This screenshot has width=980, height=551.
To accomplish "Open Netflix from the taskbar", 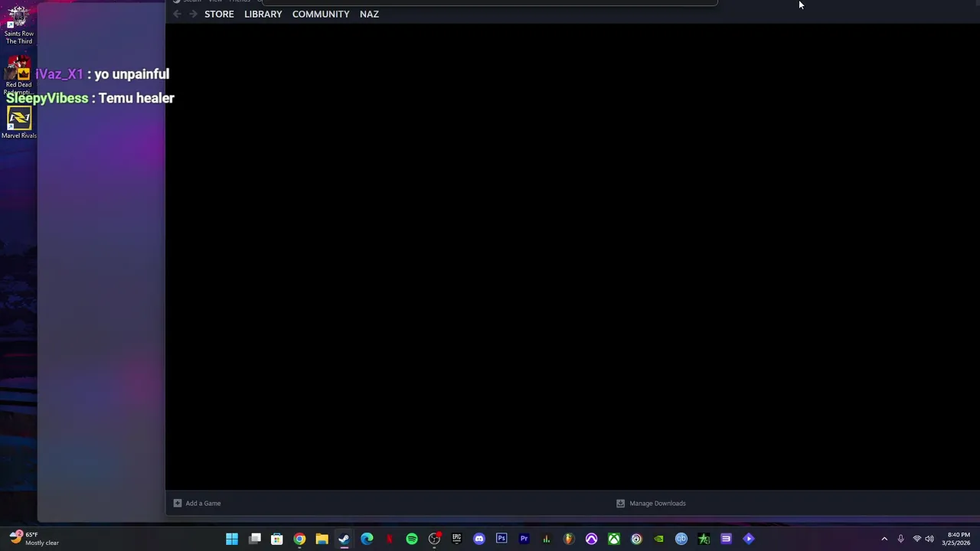I will pos(389,539).
